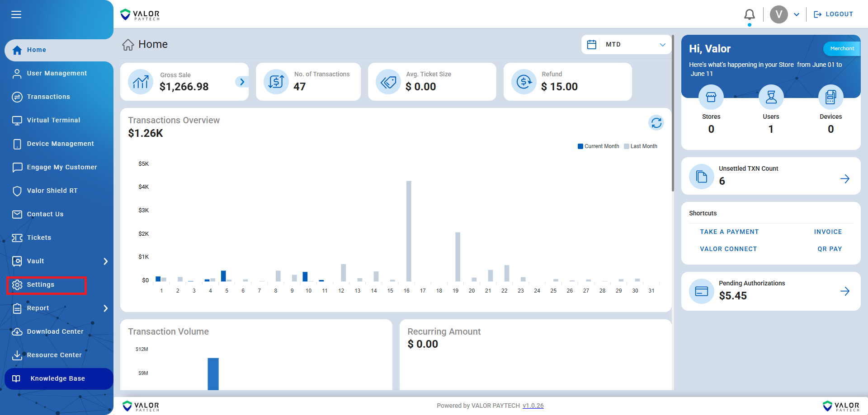Click the INVOICE shortcut
This screenshot has width=868, height=415.
point(828,232)
